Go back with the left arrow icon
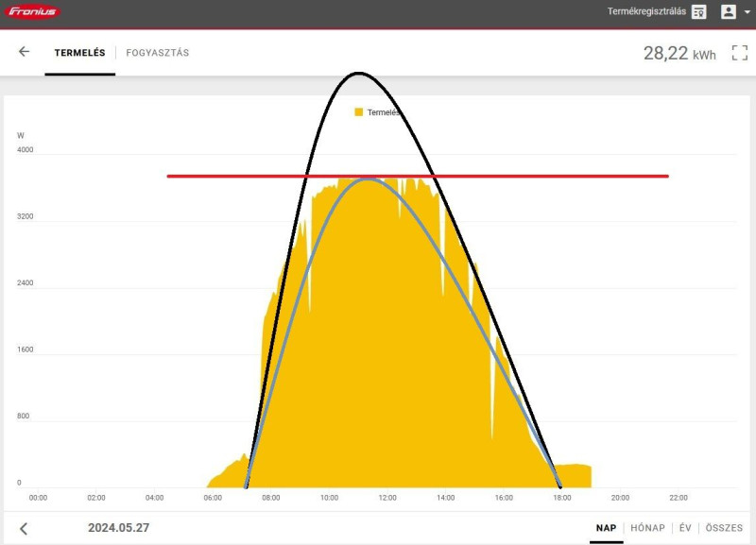The image size is (756, 545). pos(24,52)
